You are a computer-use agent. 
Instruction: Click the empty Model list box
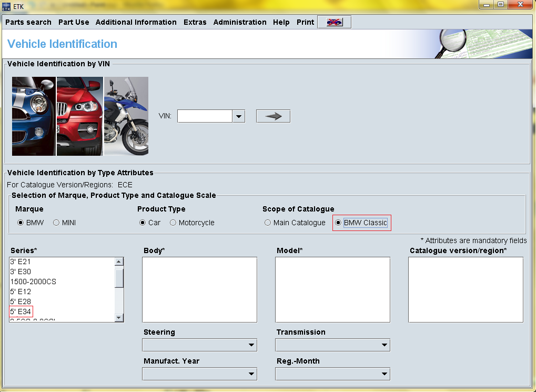(x=332, y=290)
